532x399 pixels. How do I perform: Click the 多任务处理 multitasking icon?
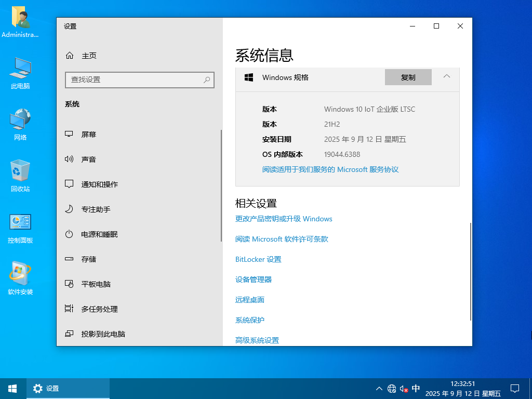coord(69,309)
